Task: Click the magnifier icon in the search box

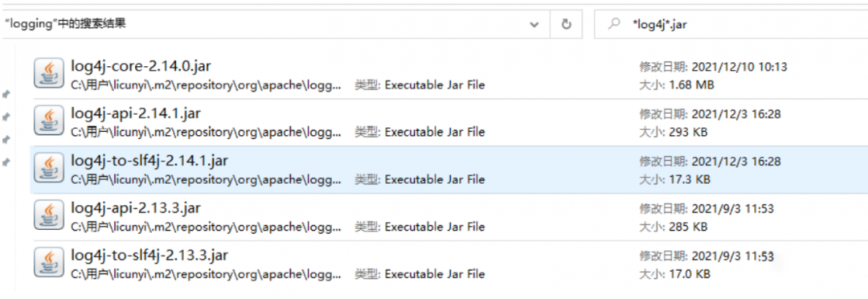Action: pyautogui.click(x=614, y=24)
